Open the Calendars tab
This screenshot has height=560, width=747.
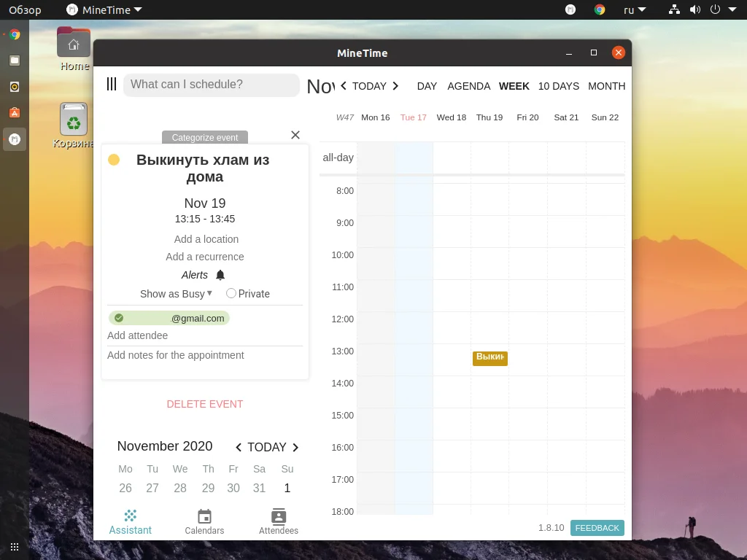[204, 522]
